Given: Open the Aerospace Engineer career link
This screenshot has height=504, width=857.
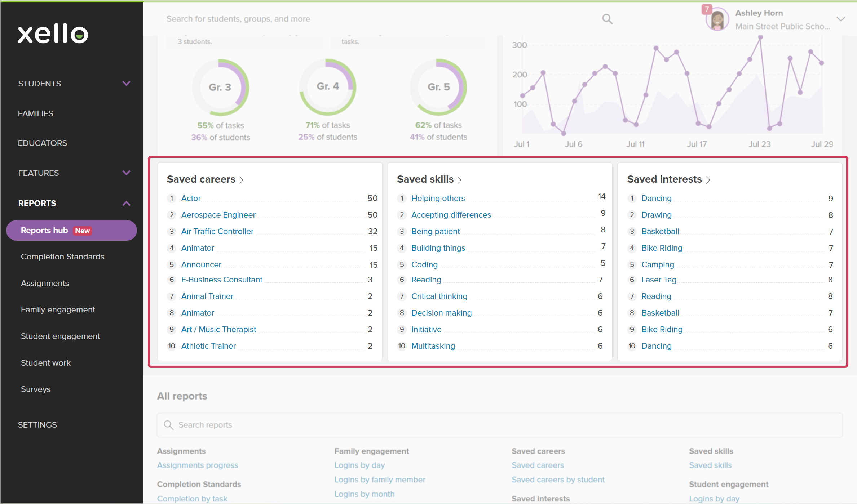Looking at the screenshot, I should (x=218, y=215).
